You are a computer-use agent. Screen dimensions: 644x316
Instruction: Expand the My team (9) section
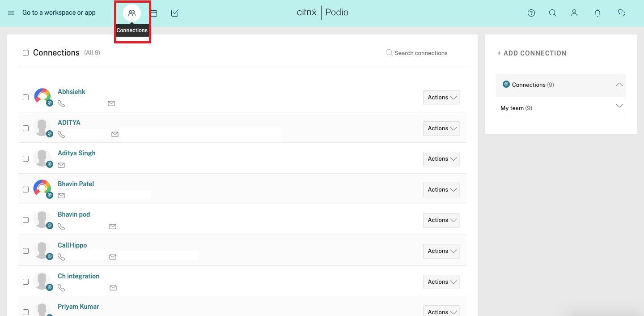[x=619, y=106]
